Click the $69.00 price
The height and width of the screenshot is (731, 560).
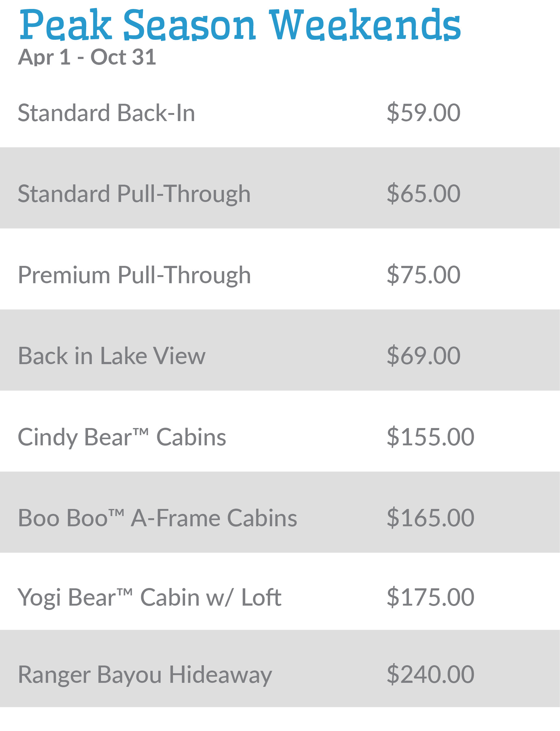pyautogui.click(x=423, y=356)
